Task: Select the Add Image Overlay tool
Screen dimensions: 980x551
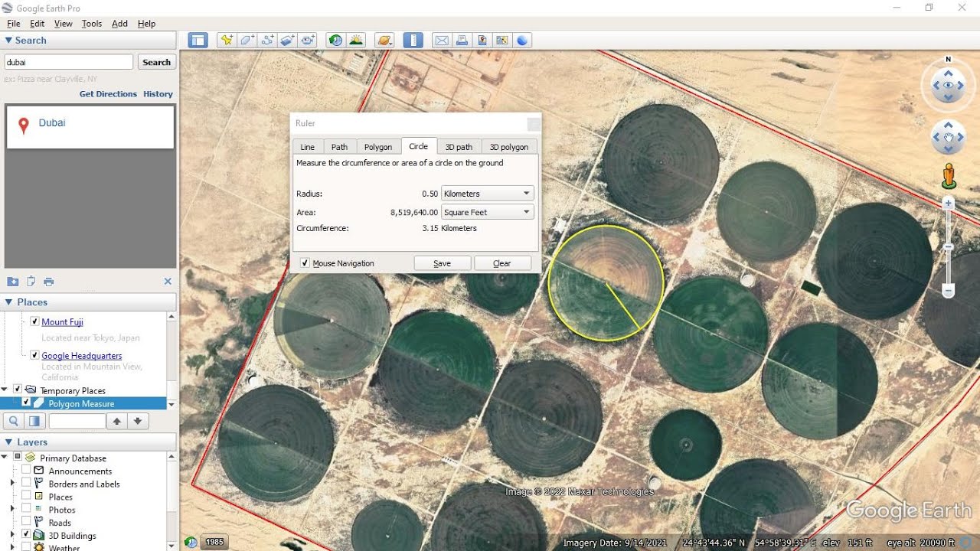Action: tap(288, 41)
